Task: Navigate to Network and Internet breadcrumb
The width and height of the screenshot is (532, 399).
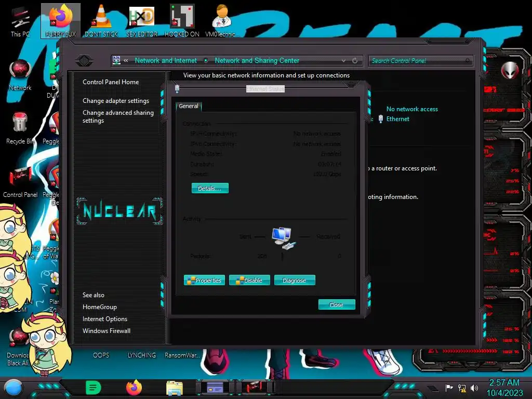Action: pos(166,60)
